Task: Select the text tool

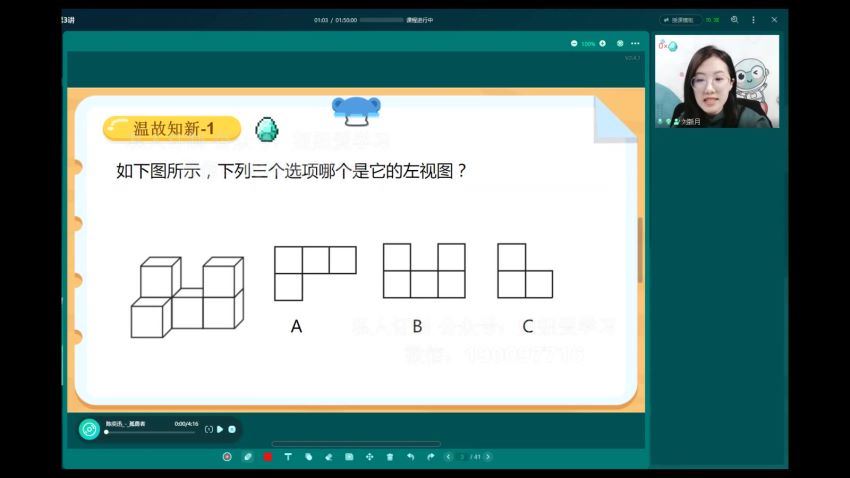Action: (x=288, y=457)
